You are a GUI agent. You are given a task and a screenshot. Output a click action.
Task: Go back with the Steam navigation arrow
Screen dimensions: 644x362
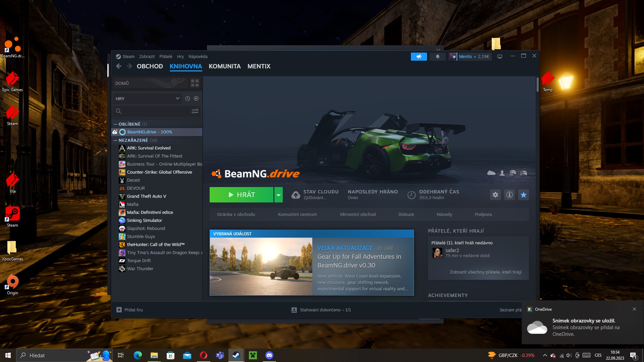point(119,66)
